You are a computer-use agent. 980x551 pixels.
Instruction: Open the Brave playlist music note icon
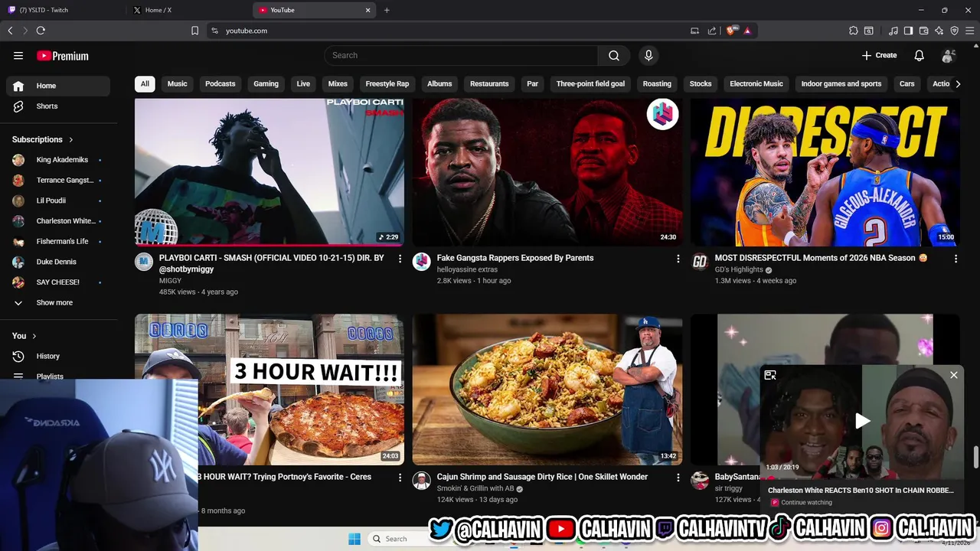point(893,31)
